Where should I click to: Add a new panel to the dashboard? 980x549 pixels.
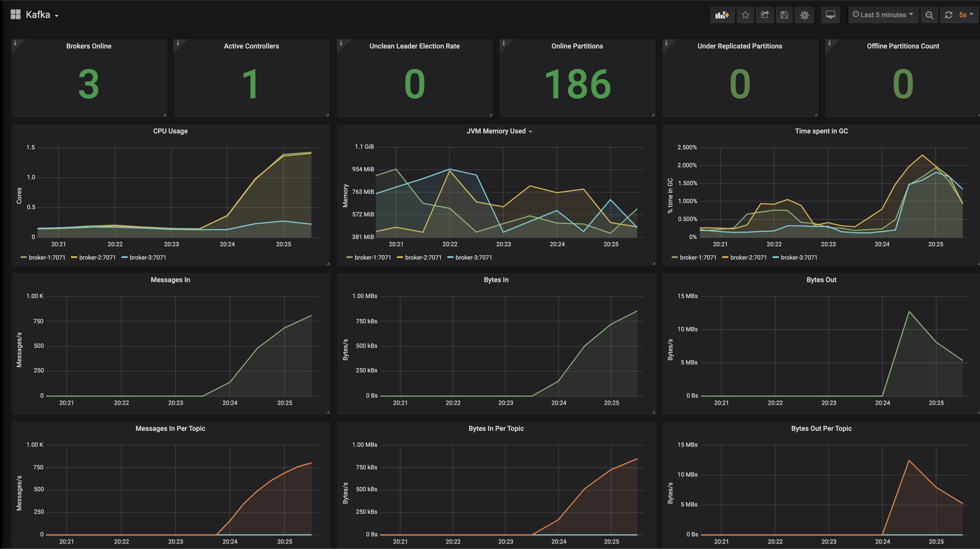point(722,15)
